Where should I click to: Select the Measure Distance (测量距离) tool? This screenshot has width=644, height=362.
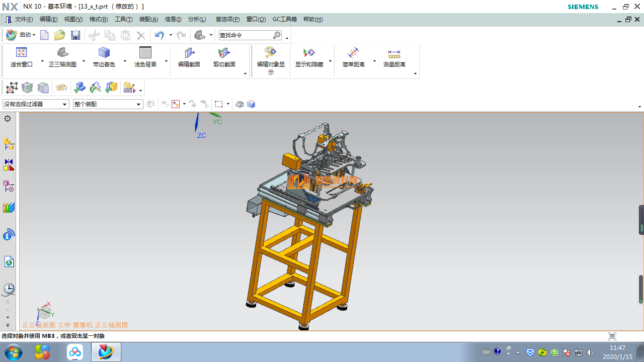tap(394, 53)
